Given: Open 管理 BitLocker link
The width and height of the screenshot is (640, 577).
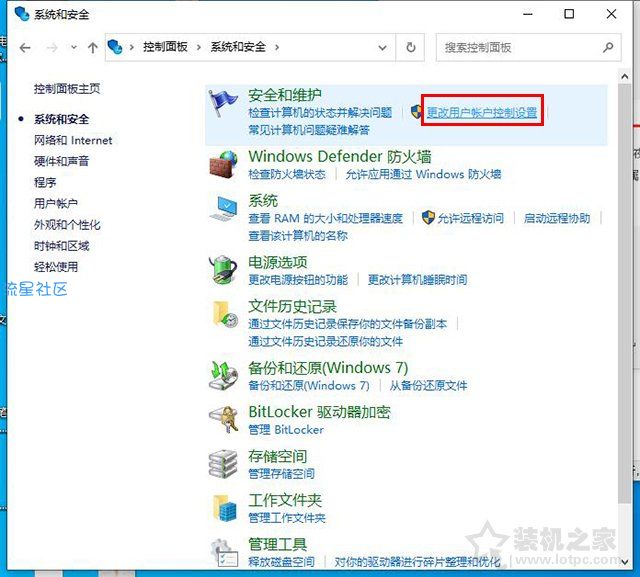Looking at the screenshot, I should pyautogui.click(x=286, y=430).
